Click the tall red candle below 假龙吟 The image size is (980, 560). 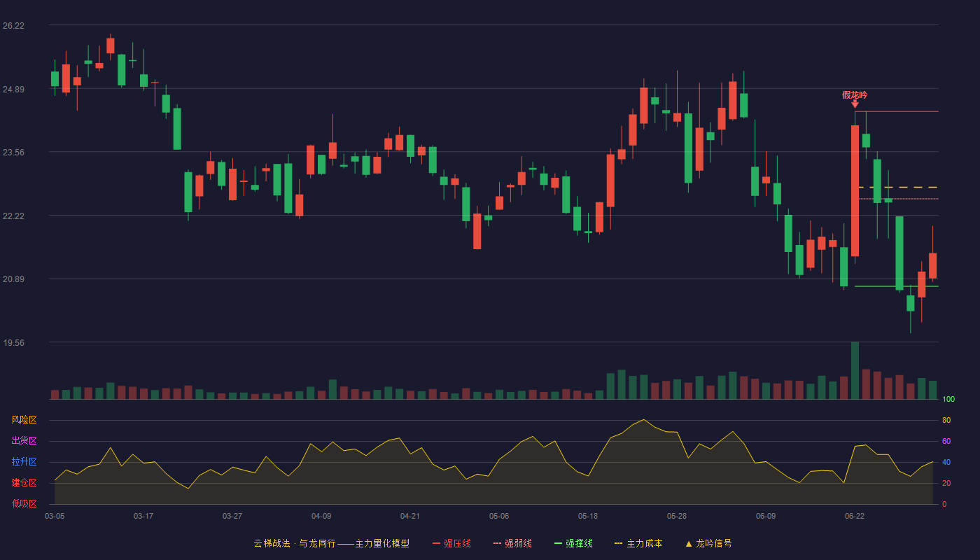tap(855, 190)
